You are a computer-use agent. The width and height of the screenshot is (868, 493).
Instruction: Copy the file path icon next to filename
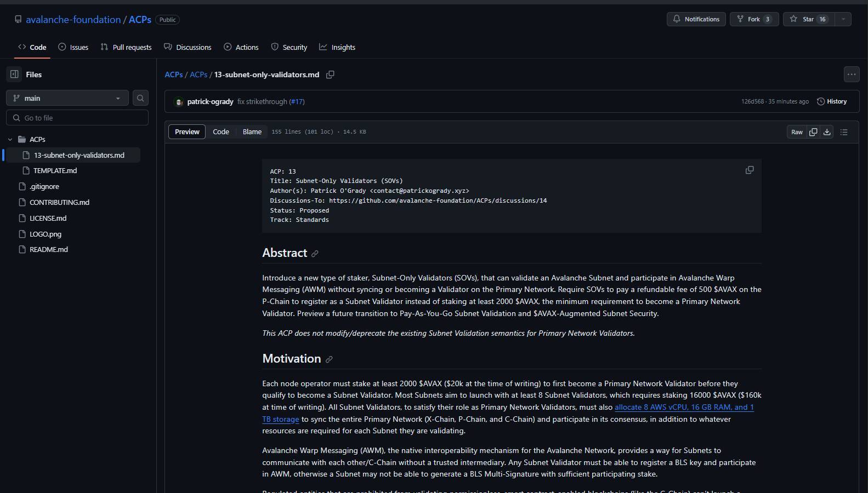(x=330, y=74)
